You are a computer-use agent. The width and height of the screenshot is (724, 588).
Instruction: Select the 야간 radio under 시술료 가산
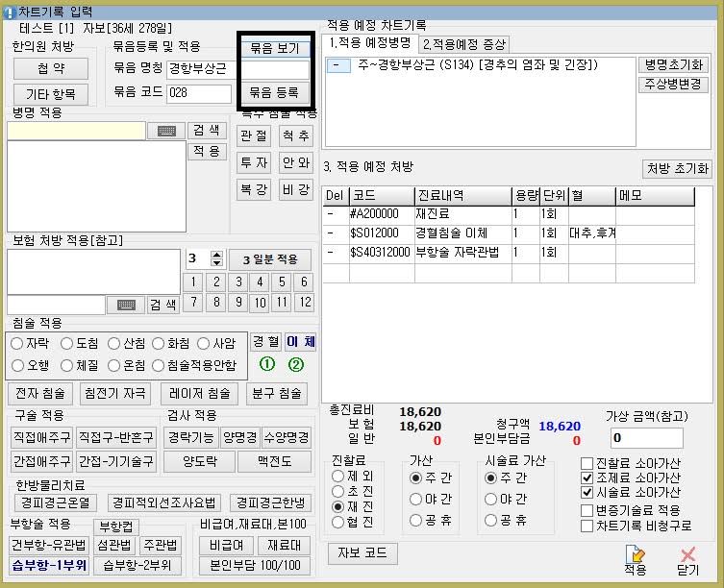[490, 499]
